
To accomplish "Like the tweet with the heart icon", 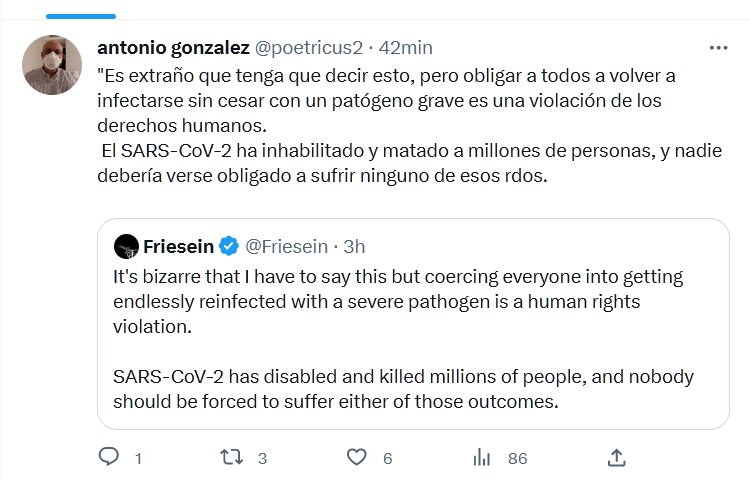I will click(x=356, y=457).
